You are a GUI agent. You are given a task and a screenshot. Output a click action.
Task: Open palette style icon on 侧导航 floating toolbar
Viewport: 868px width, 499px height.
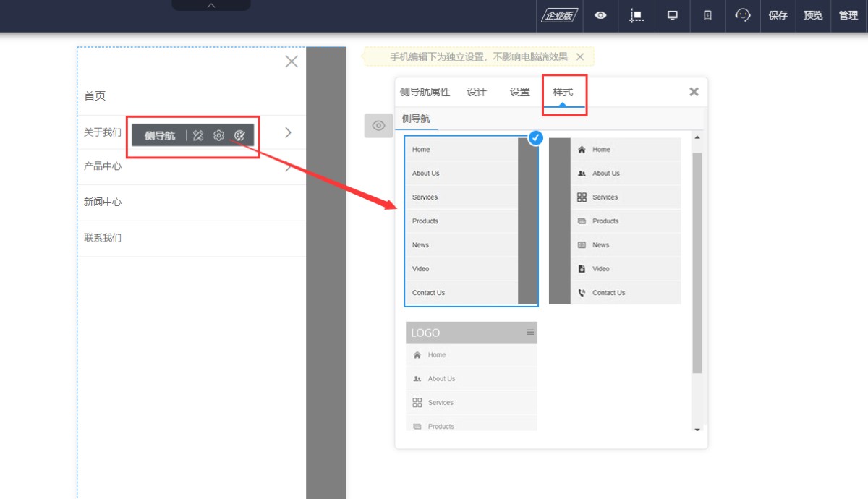(239, 135)
